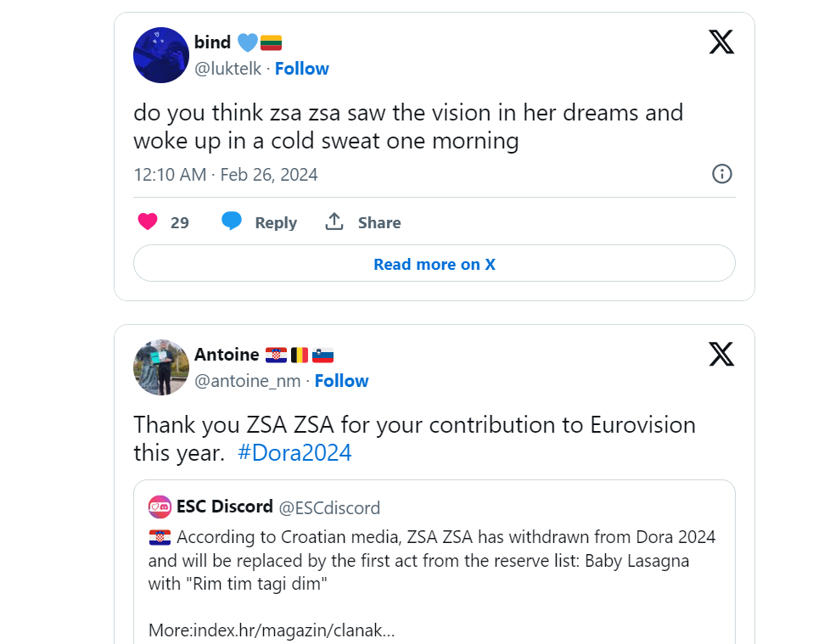The image size is (813, 644).
Task: Click the bind display name
Action: (x=212, y=42)
